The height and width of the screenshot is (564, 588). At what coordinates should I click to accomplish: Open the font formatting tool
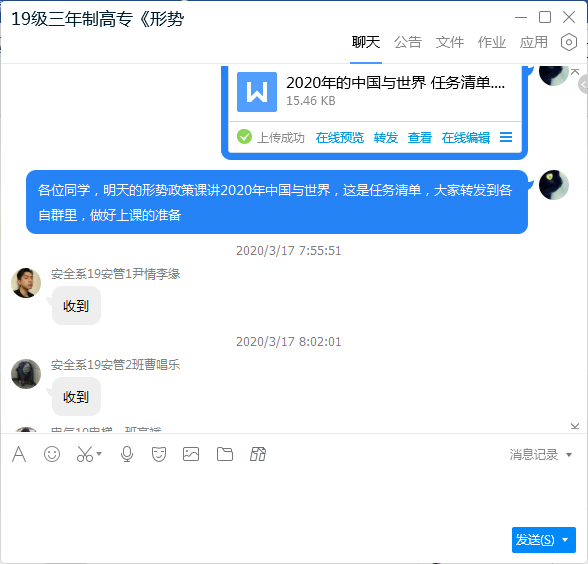(19, 454)
